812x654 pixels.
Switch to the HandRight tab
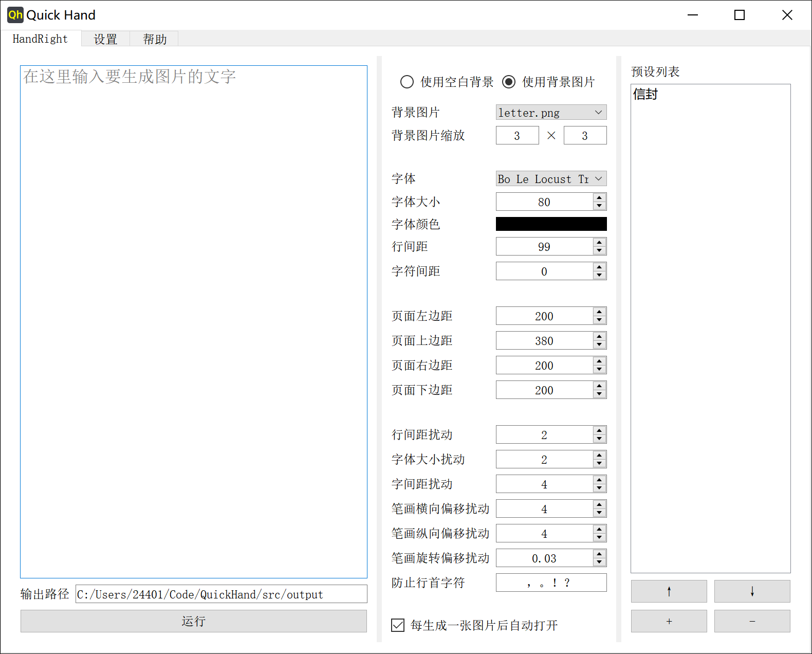40,39
